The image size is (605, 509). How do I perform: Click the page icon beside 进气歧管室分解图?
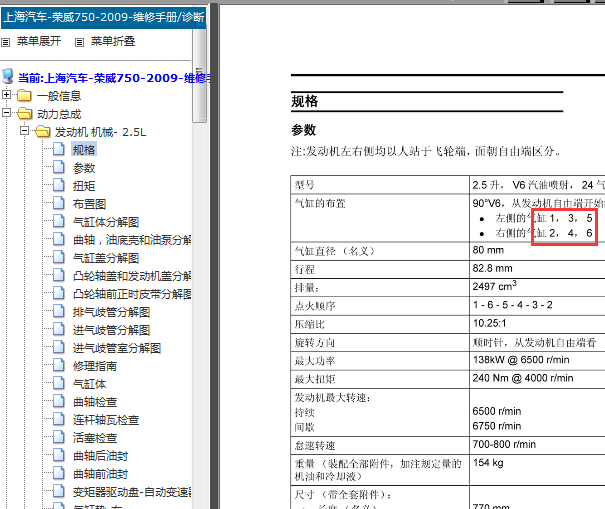(59, 347)
